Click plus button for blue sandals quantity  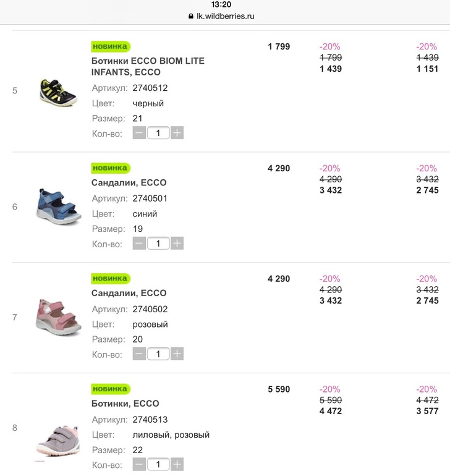pos(177,244)
